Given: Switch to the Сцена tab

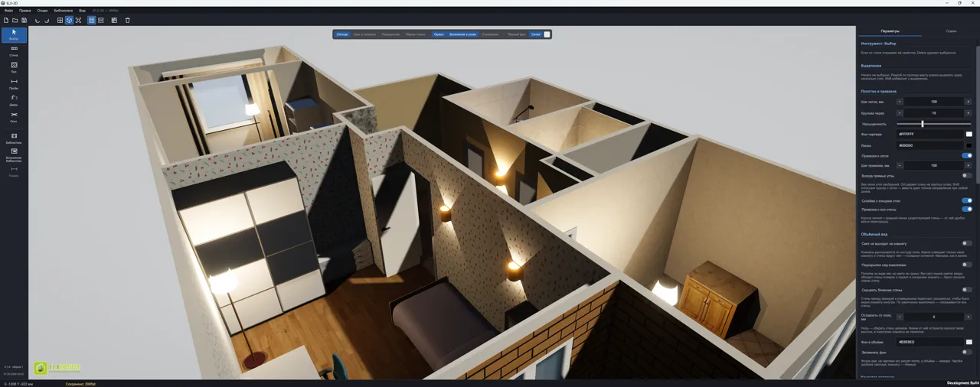Looking at the screenshot, I should click(x=951, y=31).
